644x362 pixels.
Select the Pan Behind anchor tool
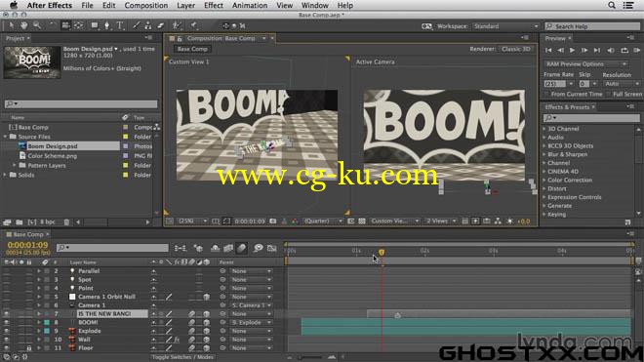78,26
